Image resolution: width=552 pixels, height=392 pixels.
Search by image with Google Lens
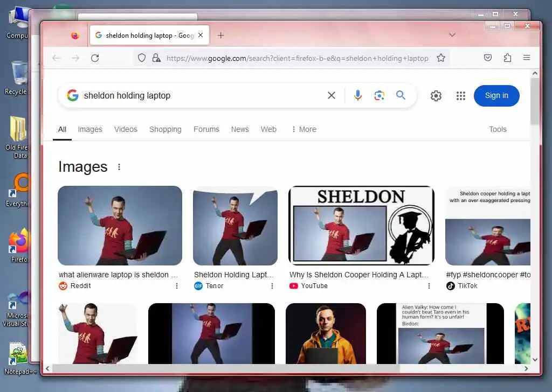pos(379,95)
